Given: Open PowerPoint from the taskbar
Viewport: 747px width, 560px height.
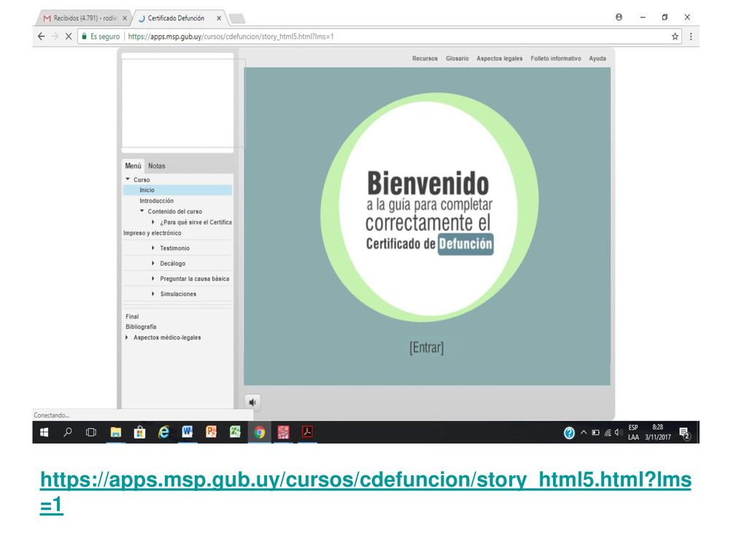Looking at the screenshot, I should coord(211,432).
